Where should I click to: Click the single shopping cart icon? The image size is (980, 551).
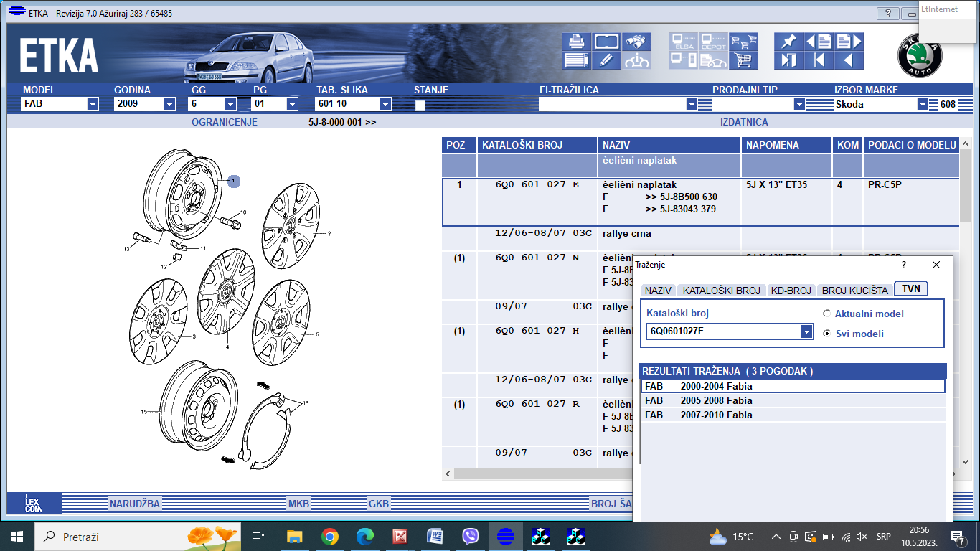743,60
